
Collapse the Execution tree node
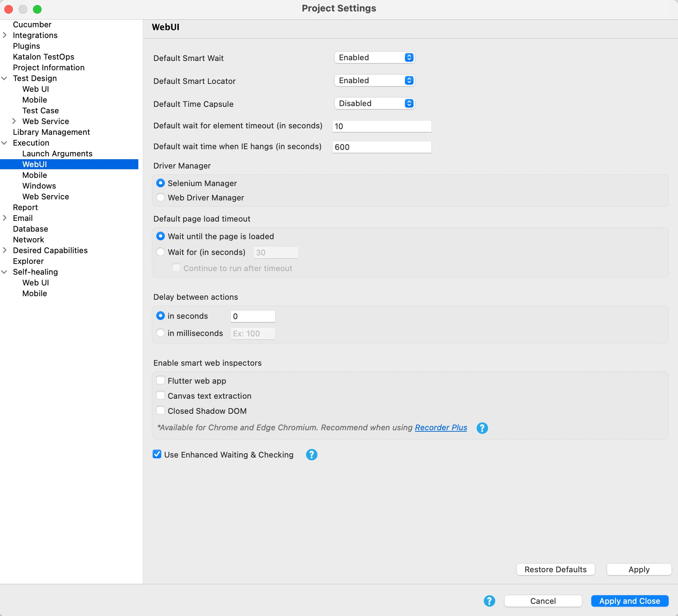(x=5, y=143)
